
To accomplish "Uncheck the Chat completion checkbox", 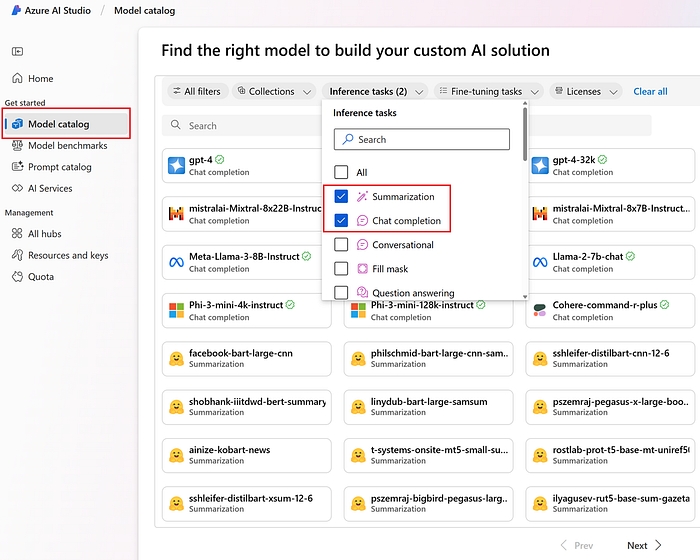I will (341, 221).
